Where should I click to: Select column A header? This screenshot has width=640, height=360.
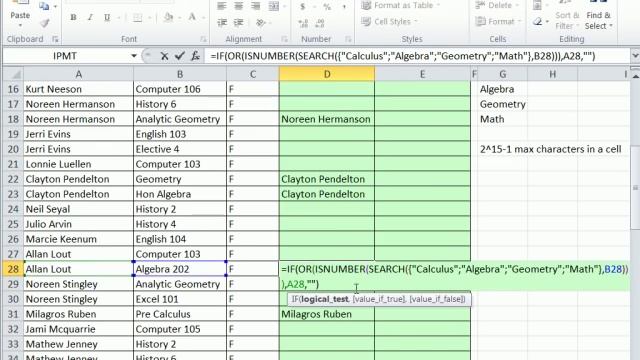pos(78,74)
